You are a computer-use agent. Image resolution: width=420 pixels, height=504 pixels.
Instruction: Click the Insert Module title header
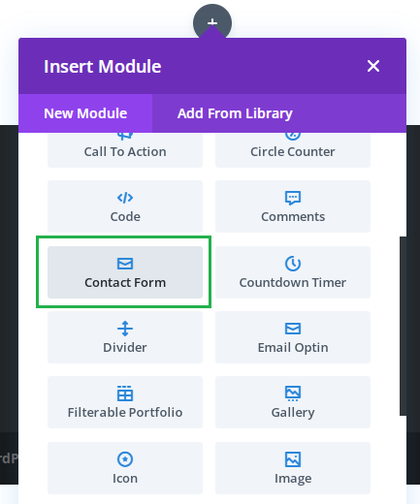(x=103, y=67)
